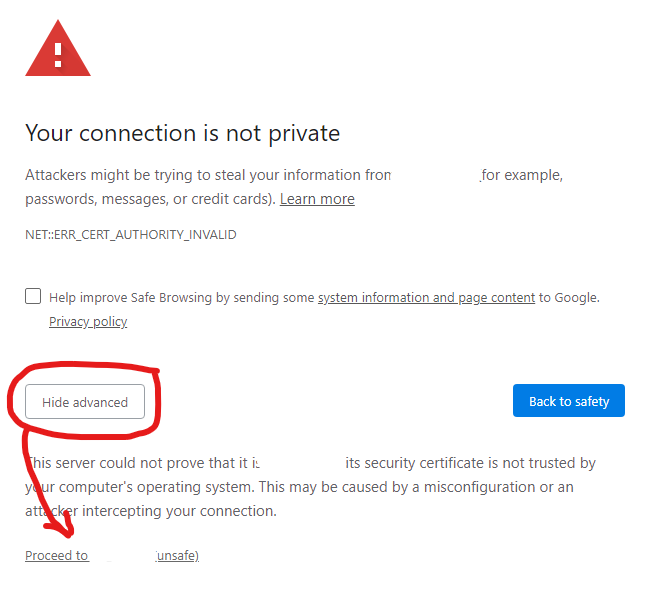Image resolution: width=648 pixels, height=612 pixels.
Task: Collapse details with Hide advanced button
Action: (x=85, y=402)
